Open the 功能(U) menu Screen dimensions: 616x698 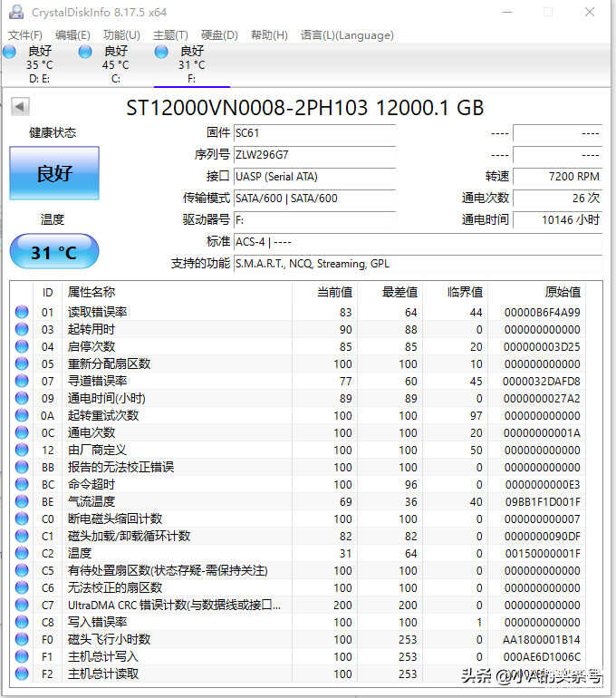click(121, 35)
